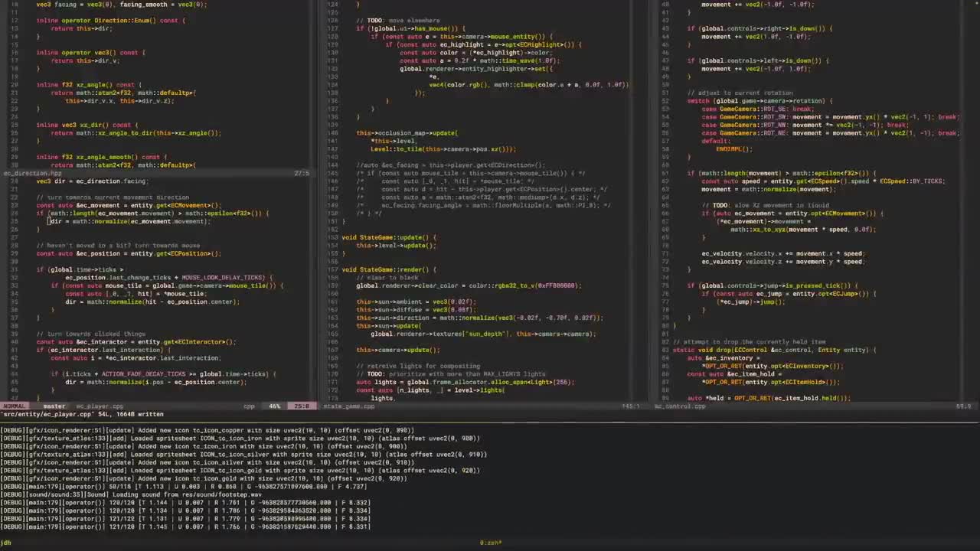Click the cpp filetype label in the status line
The height and width of the screenshot is (551, 980).
[249, 406]
